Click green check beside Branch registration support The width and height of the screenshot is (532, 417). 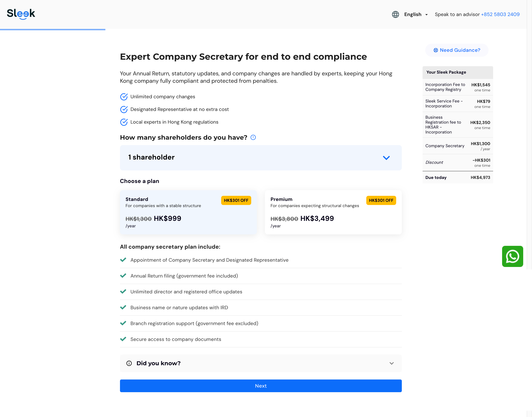click(x=123, y=323)
